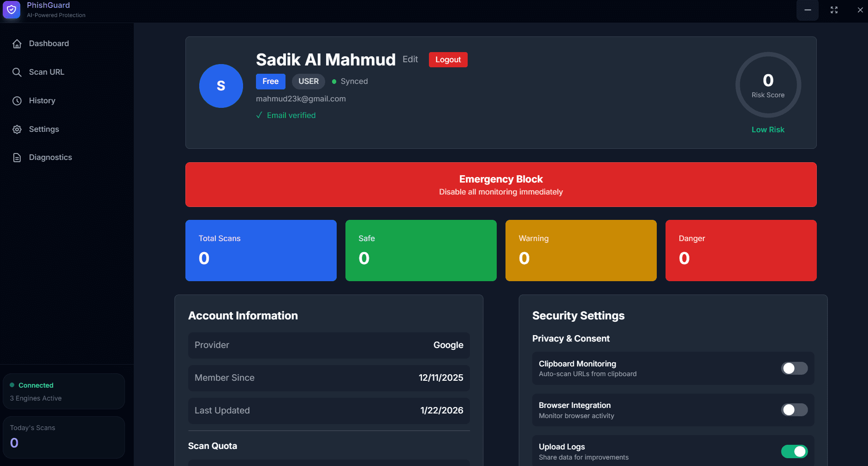Click the PhishGuard shield logo
Screen dimensions: 868x466
tap(12, 10)
